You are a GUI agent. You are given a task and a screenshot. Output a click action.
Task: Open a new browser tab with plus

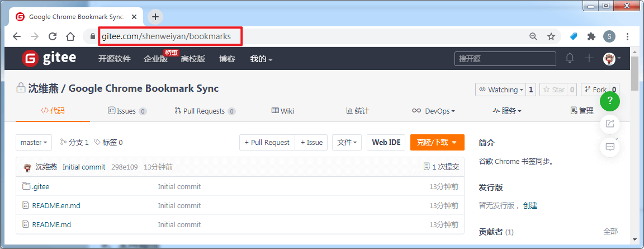click(155, 17)
